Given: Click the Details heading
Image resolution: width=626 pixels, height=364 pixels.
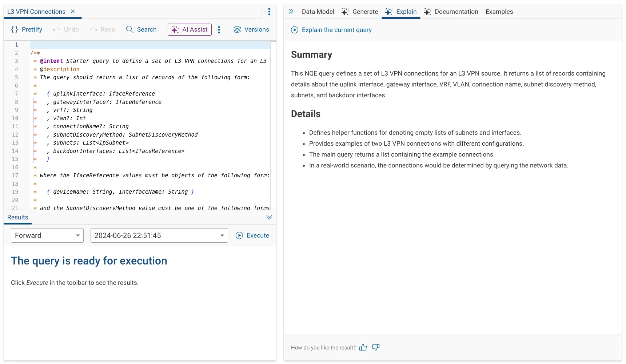Looking at the screenshot, I should pos(306,114).
